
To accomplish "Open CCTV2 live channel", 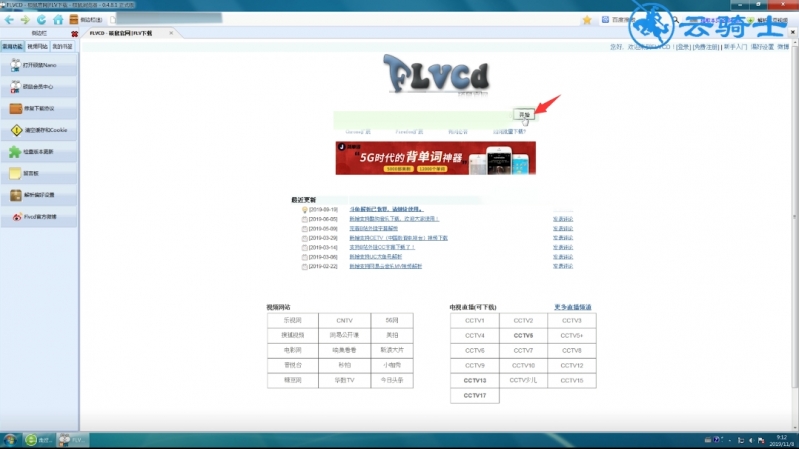I will point(523,321).
